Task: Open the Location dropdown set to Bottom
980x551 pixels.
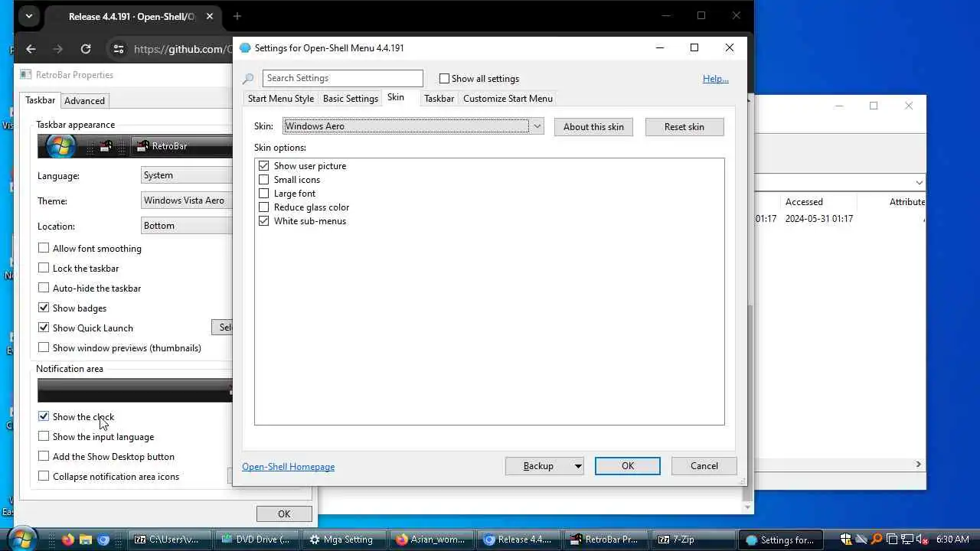Action: click(187, 226)
